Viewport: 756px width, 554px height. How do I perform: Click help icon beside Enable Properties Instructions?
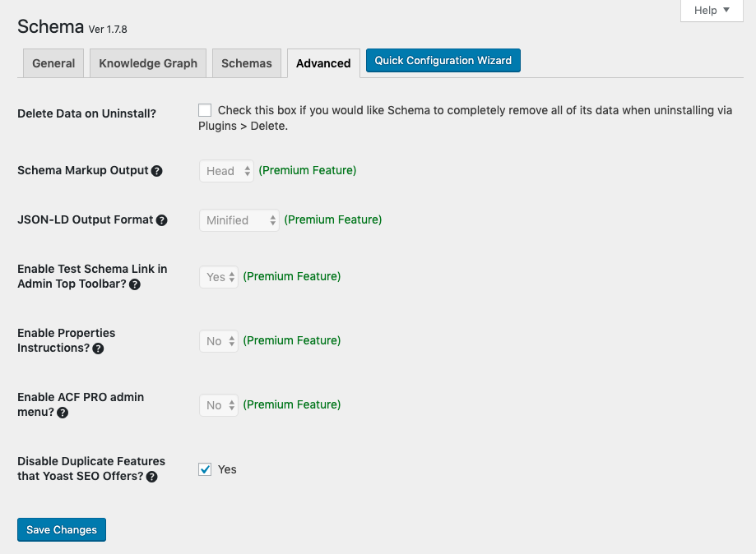(98, 349)
